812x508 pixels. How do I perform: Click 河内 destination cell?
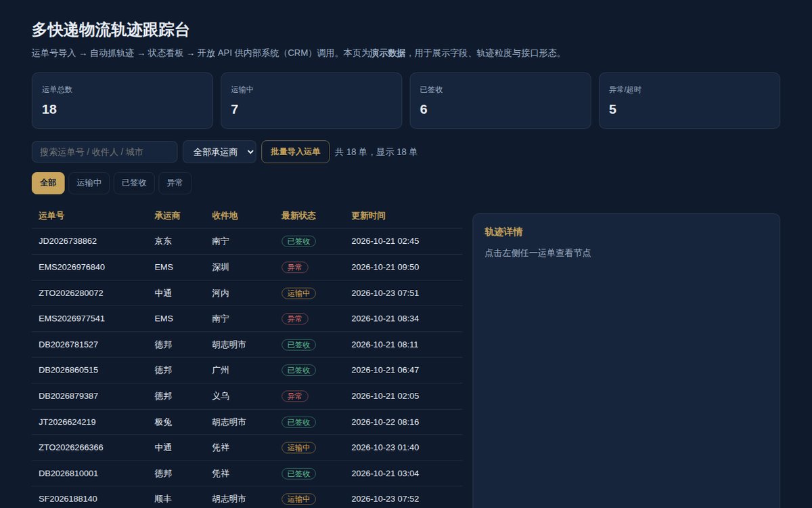tap(221, 293)
